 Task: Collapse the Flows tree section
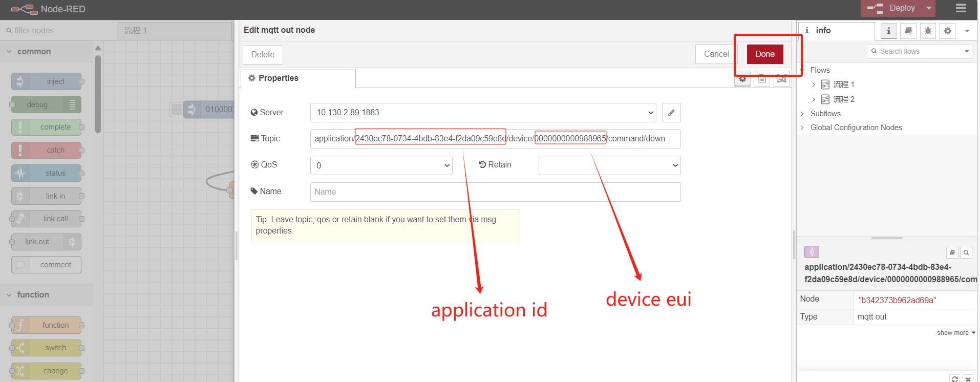click(802, 70)
